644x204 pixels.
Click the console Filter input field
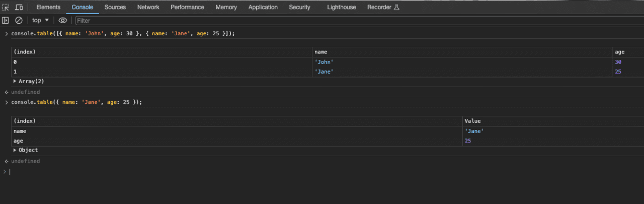point(359,21)
